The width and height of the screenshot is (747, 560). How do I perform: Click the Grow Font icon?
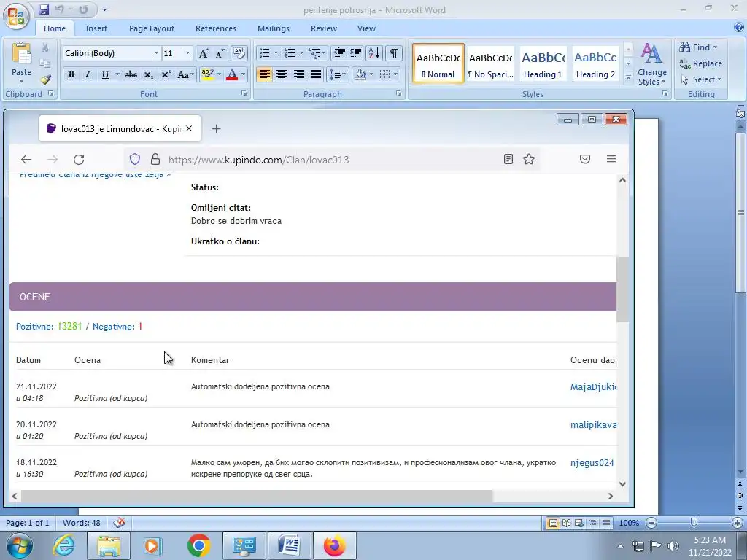204,53
